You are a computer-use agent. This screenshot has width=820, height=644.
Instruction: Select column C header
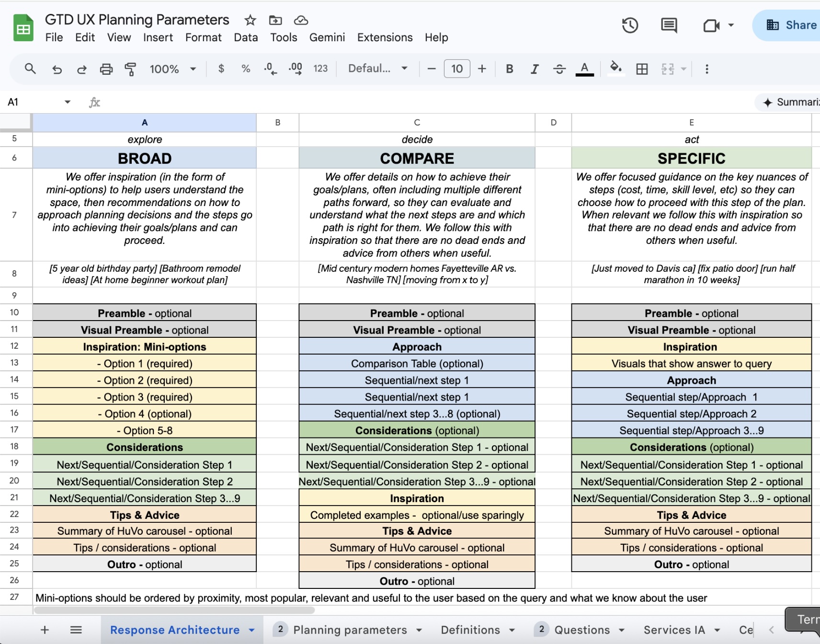coord(417,122)
